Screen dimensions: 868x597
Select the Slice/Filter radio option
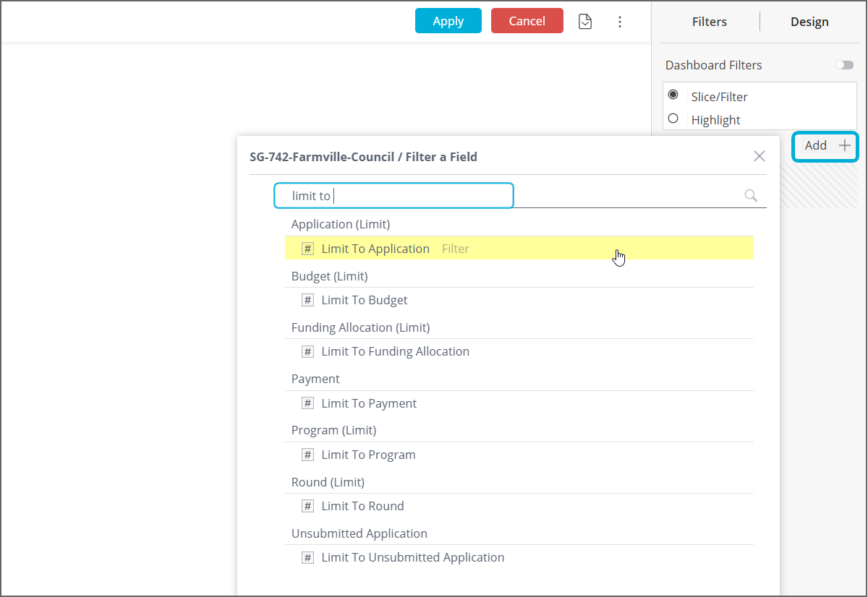(673, 95)
